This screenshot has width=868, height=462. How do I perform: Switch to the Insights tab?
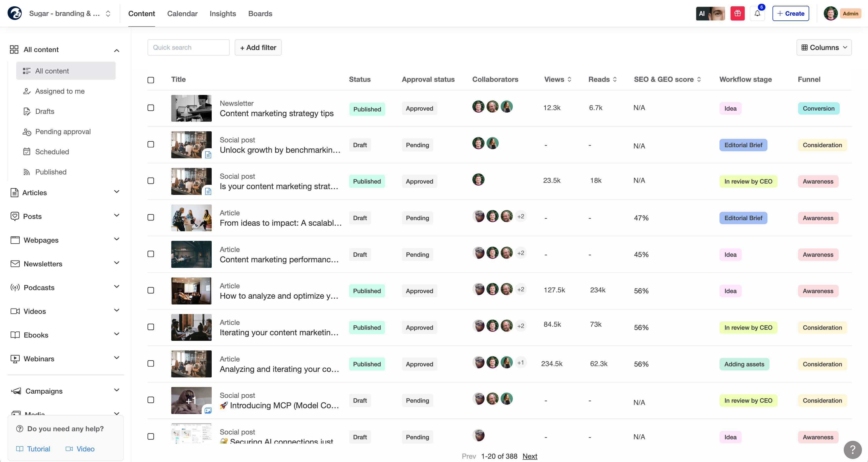tap(222, 13)
